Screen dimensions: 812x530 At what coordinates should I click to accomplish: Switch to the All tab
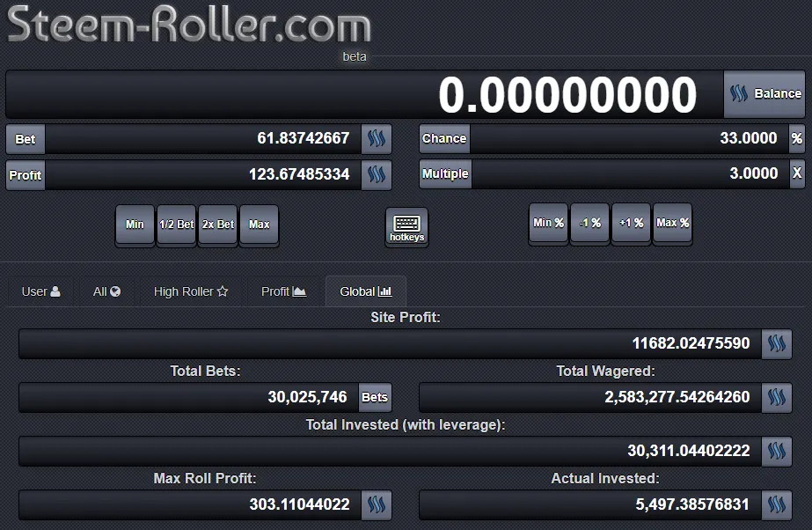pyautogui.click(x=106, y=291)
